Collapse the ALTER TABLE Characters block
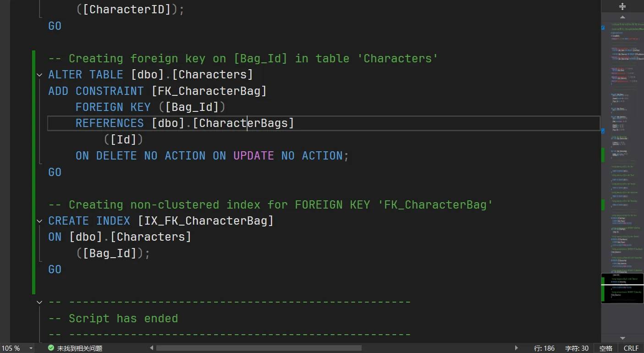The image size is (644, 353). click(x=39, y=75)
